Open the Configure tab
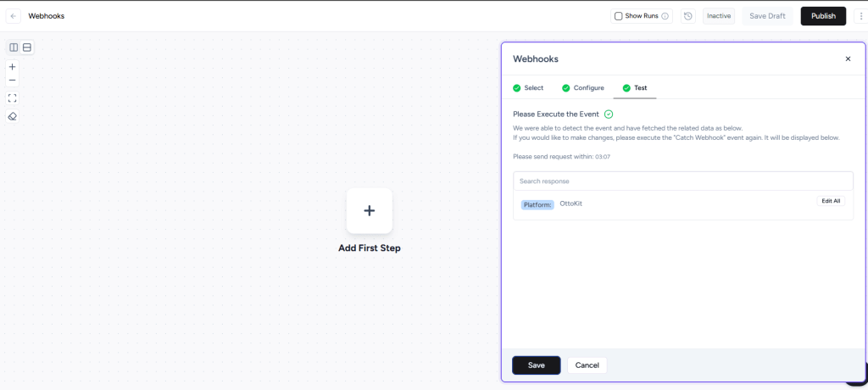 pyautogui.click(x=583, y=88)
